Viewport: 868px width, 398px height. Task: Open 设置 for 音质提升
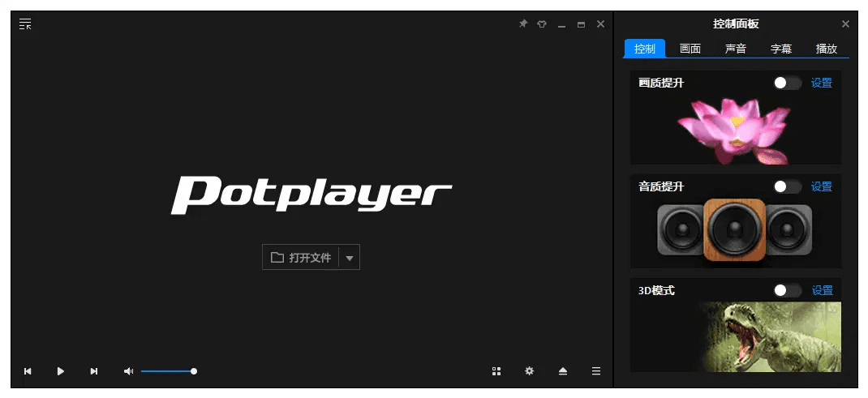(x=822, y=186)
